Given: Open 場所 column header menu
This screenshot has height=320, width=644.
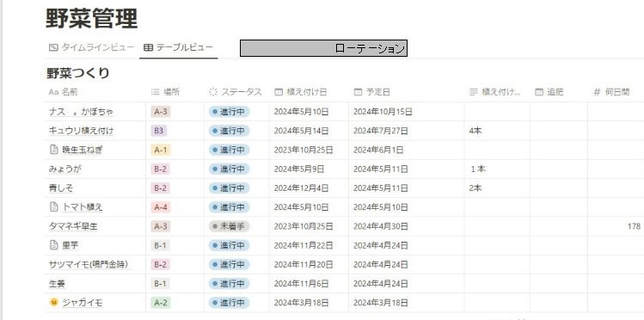Looking at the screenshot, I should point(166,92).
